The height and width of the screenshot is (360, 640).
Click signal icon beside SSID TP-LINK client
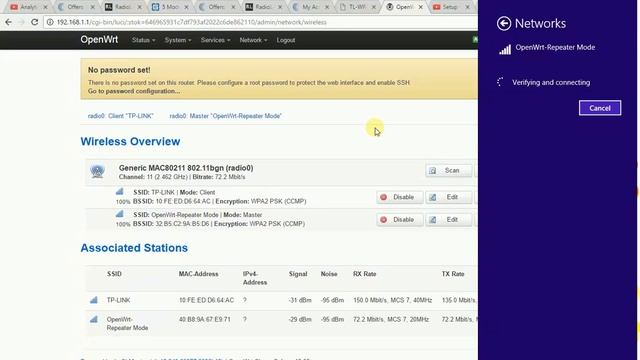pyautogui.click(x=120, y=191)
